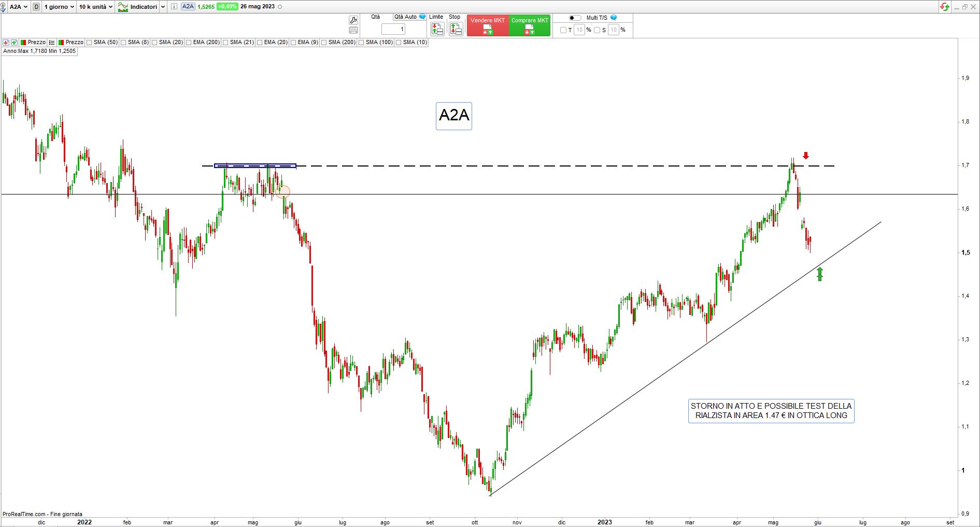Click the keyboard icon below the wrench
Screen dimensions: 980x527
pyautogui.click(x=353, y=31)
